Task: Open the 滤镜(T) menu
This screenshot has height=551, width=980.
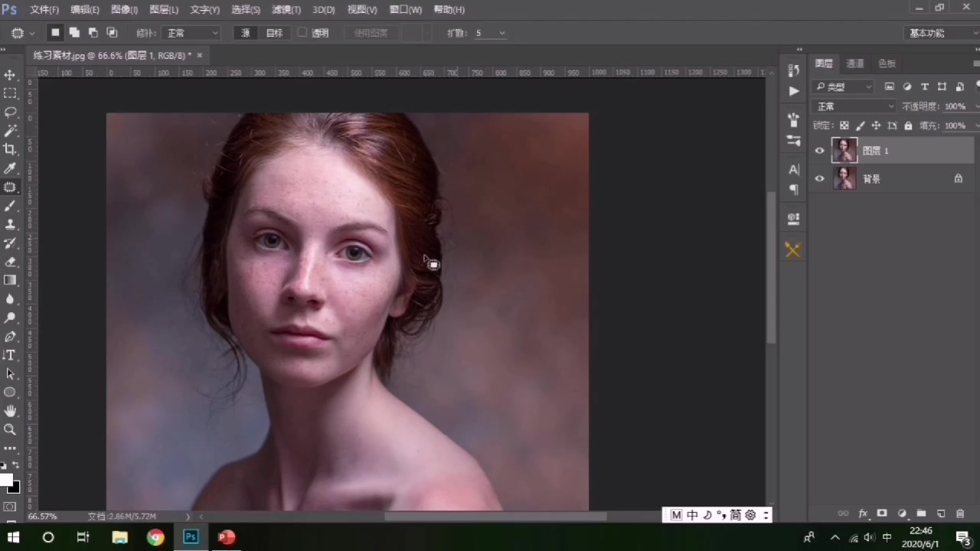Action: pos(286,10)
